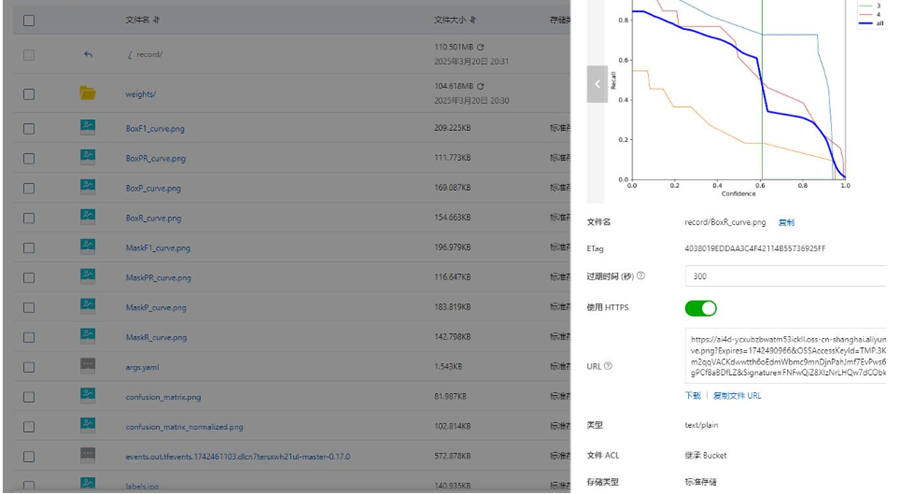Open the weights/ folder link
This screenshot has width=900, height=494.
141,94
